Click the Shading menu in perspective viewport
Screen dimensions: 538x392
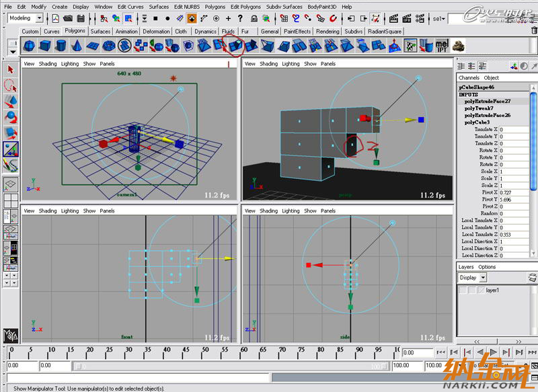pyautogui.click(x=268, y=64)
